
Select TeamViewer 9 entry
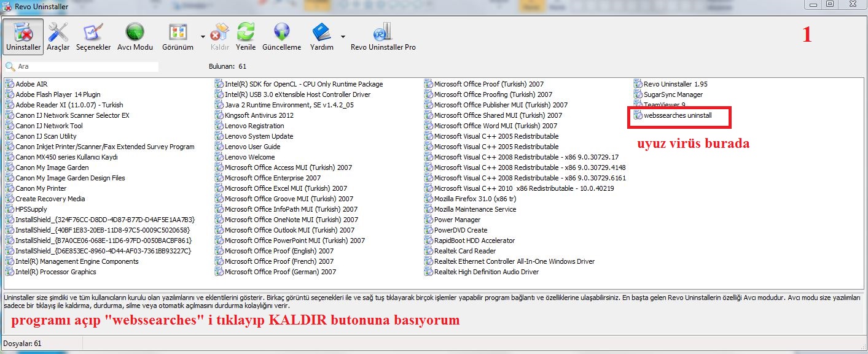pos(660,105)
